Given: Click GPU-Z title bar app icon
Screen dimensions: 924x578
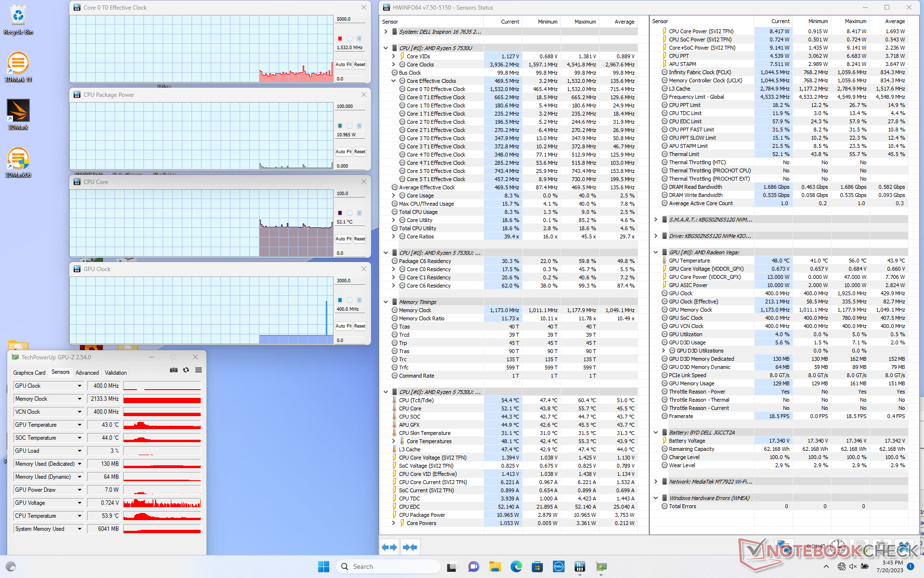Looking at the screenshot, I should click(15, 357).
